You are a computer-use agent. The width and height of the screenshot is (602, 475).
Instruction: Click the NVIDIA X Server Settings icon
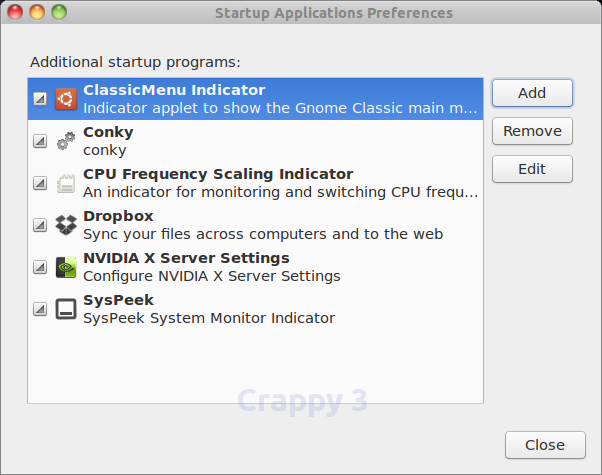click(x=66, y=267)
